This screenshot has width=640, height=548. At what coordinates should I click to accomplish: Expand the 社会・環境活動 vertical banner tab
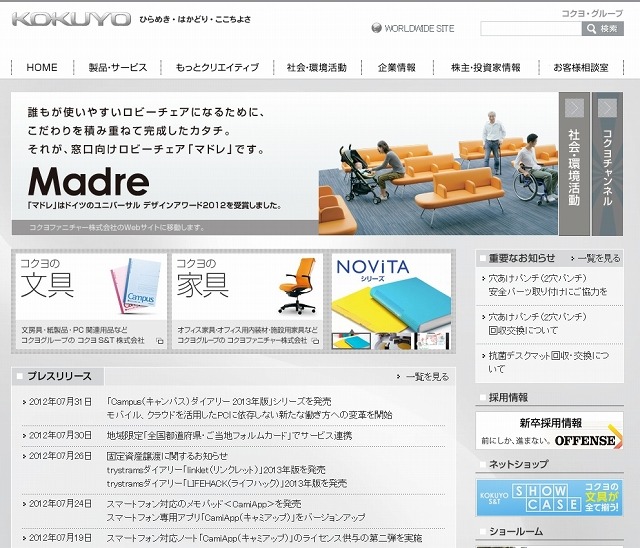click(x=574, y=164)
